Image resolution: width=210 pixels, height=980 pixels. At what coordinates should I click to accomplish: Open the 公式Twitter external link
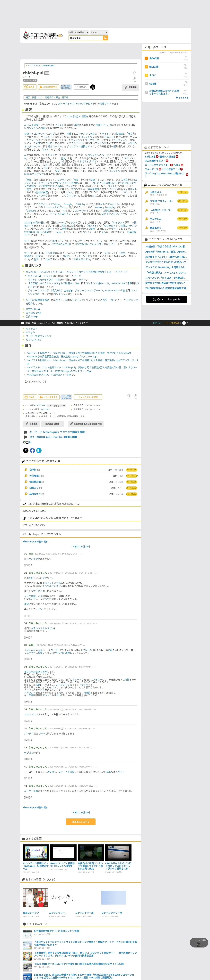[x=33, y=309]
